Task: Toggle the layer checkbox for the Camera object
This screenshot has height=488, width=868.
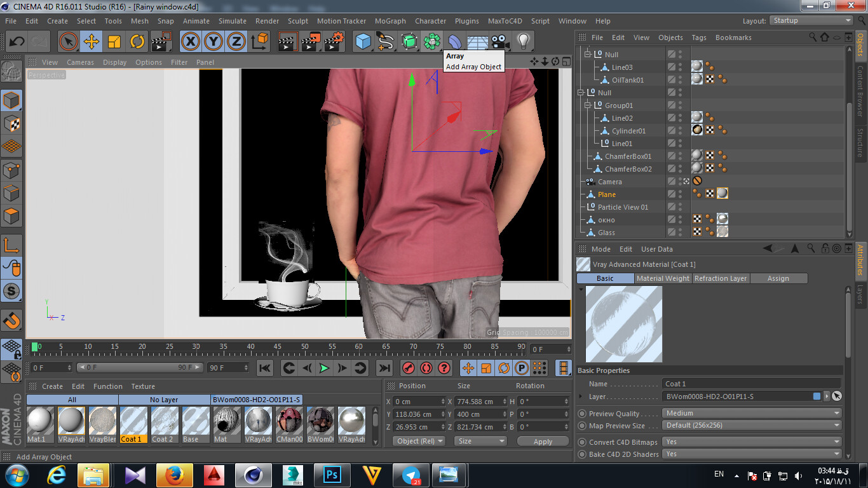Action: point(671,182)
